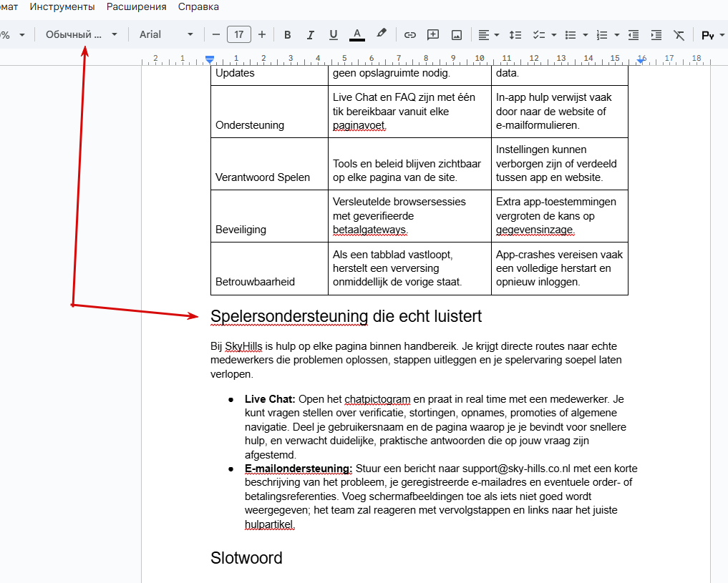Screen dimensions: 728x583
Task: Toggle underline formatting
Action: (334, 35)
